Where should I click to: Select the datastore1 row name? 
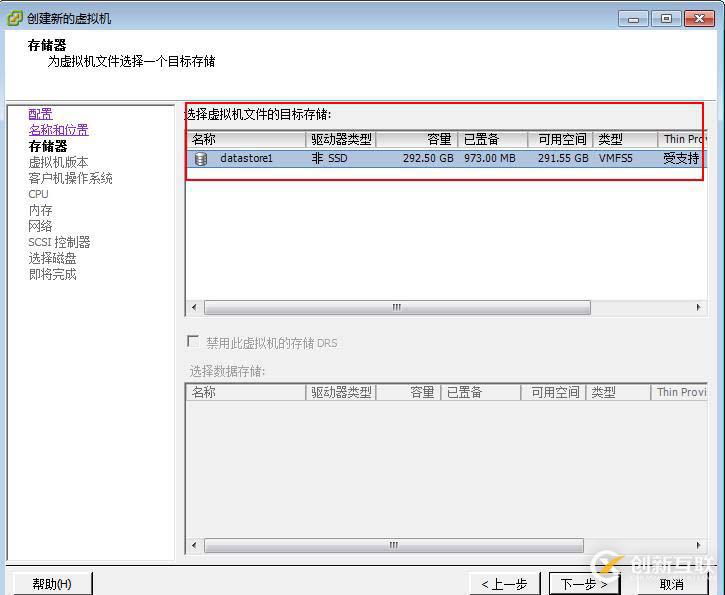(x=246, y=158)
